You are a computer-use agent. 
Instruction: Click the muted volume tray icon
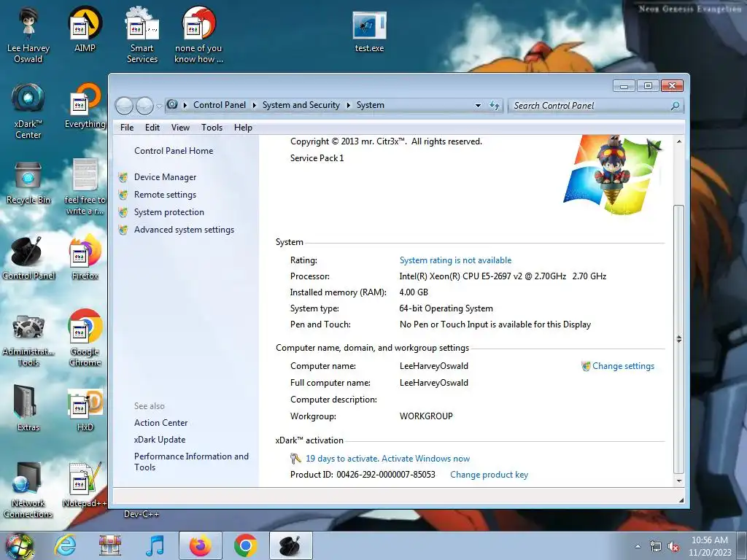click(x=673, y=546)
